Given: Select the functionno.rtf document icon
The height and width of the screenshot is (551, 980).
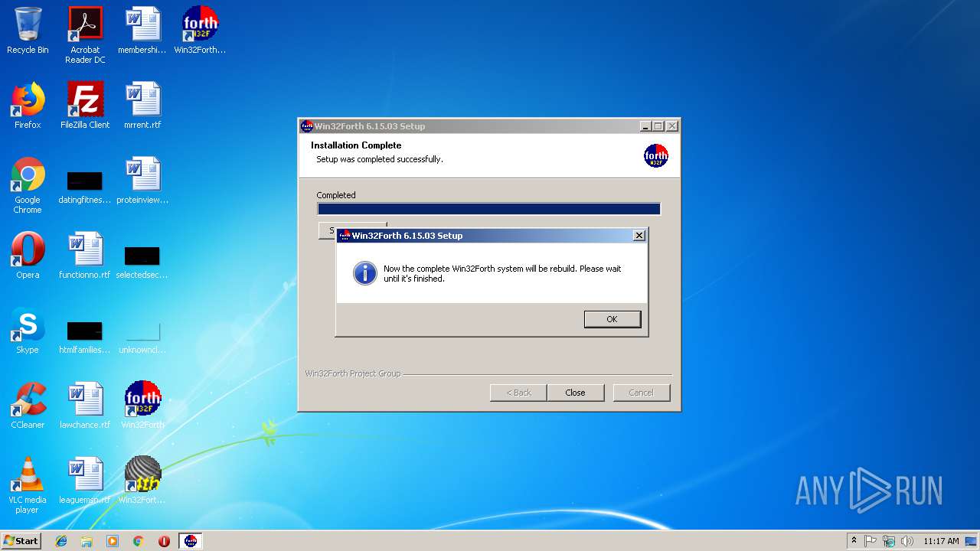Looking at the screenshot, I should pyautogui.click(x=85, y=256).
